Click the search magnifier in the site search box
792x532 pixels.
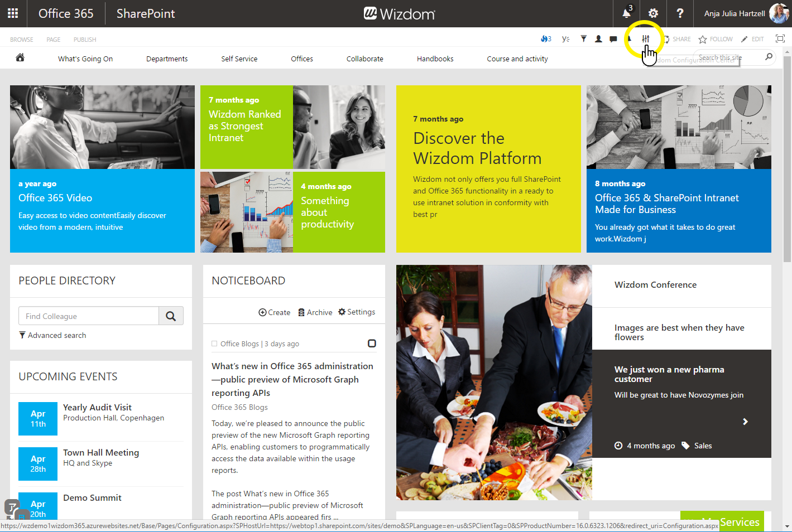(769, 57)
